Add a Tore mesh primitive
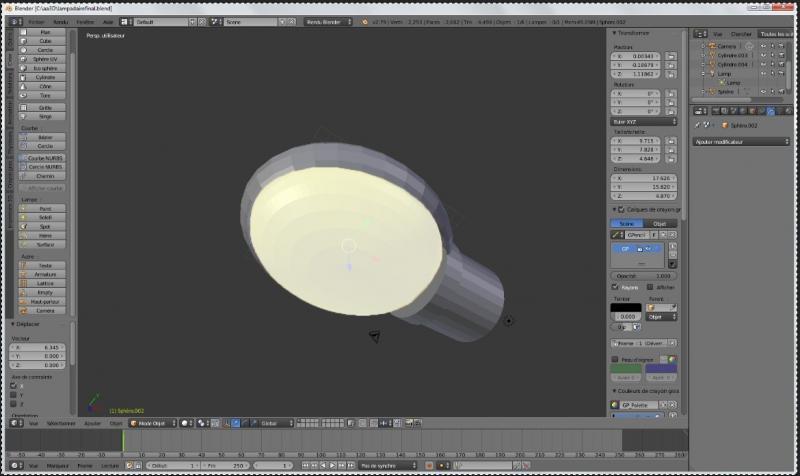This screenshot has width=800, height=476. 45,94
